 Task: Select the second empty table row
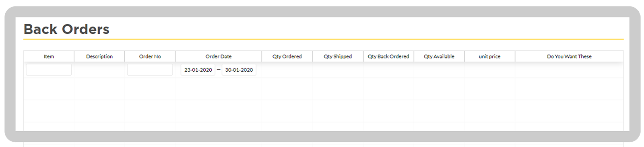(x=324, y=111)
